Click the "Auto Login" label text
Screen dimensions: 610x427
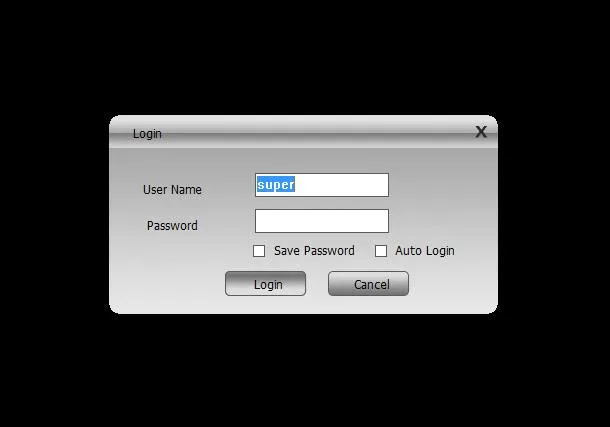click(425, 251)
